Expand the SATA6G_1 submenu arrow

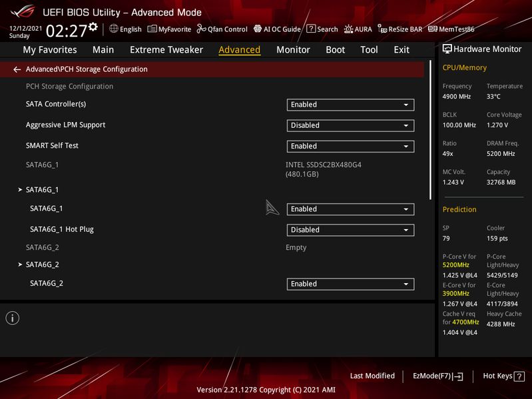[x=20, y=190]
